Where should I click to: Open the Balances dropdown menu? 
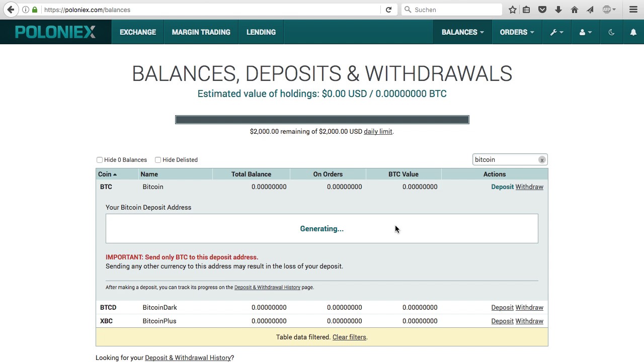tap(462, 32)
